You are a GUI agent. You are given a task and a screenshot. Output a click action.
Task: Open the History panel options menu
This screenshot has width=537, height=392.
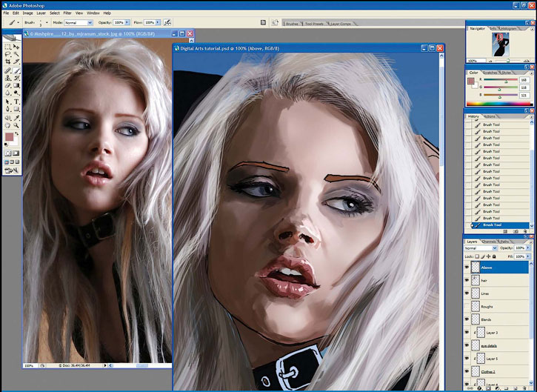pyautogui.click(x=532, y=116)
